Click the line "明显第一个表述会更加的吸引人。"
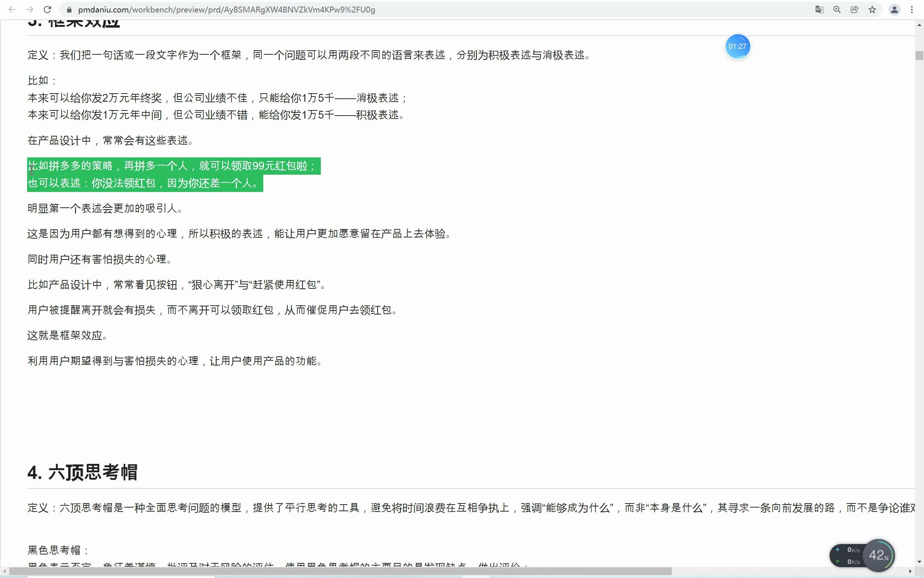Viewport: 924px width, 578px height. [106, 208]
